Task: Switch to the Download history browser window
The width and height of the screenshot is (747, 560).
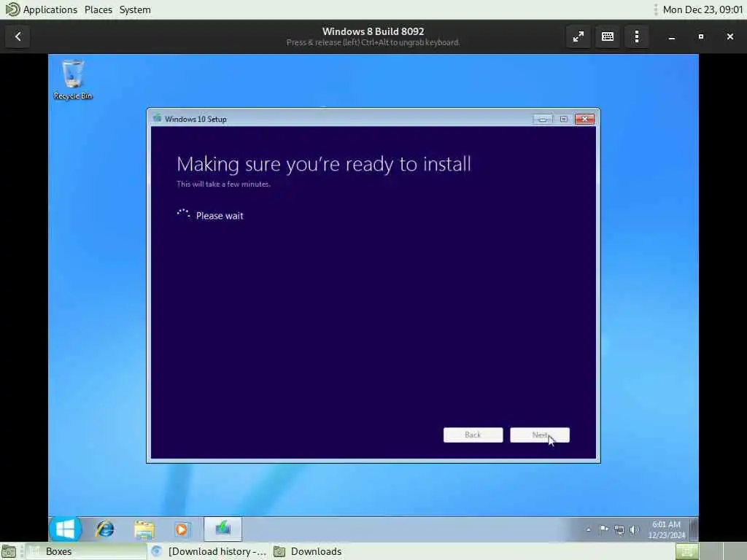Action: 209,551
